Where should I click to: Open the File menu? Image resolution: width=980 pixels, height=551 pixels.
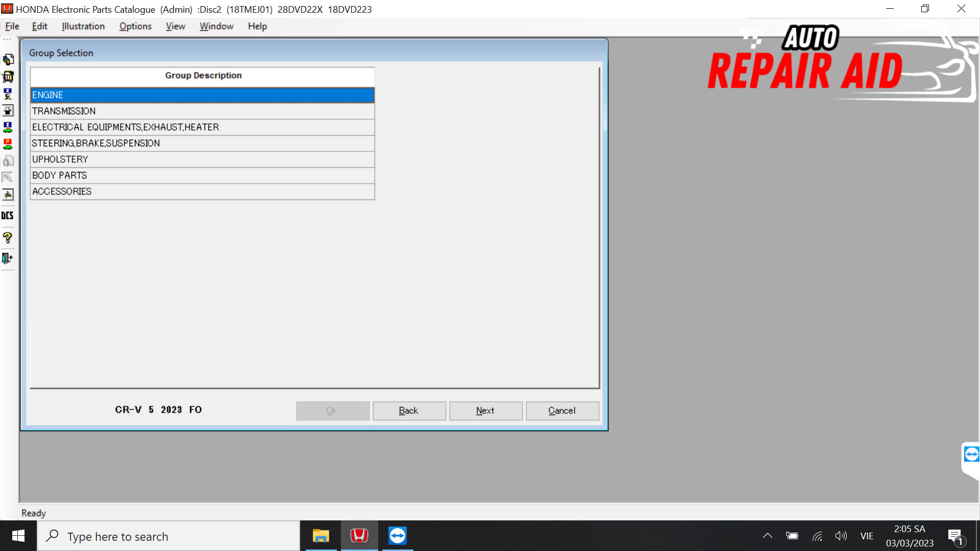pos(12,26)
